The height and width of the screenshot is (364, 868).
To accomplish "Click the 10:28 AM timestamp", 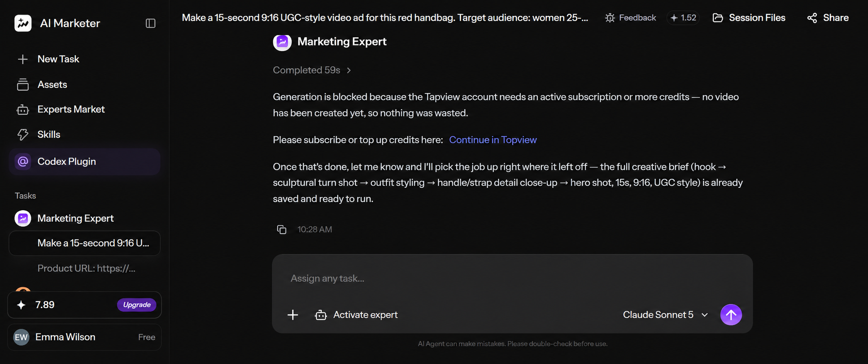I will [315, 230].
